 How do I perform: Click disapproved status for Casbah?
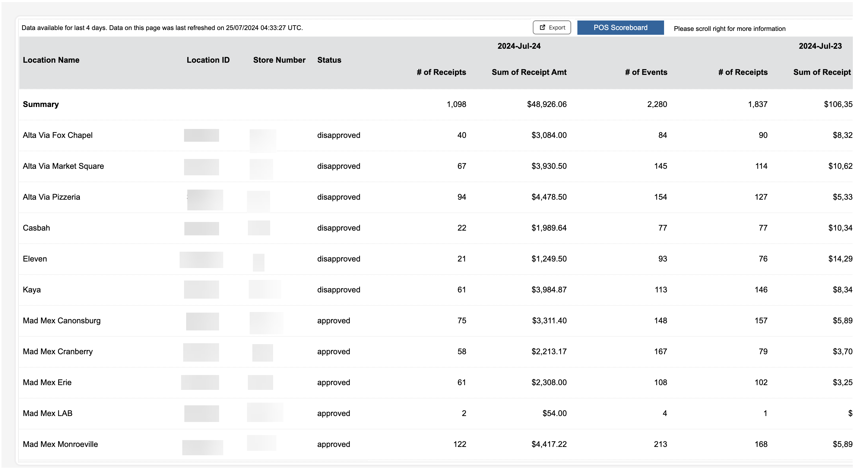pos(339,228)
